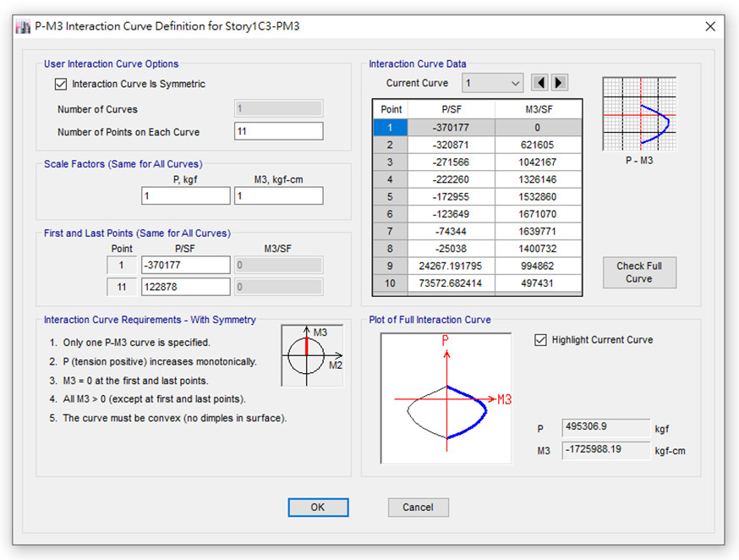Image resolution: width=739 pixels, height=560 pixels.
Task: Select M3/SF cell 994862
Action: 538,266
